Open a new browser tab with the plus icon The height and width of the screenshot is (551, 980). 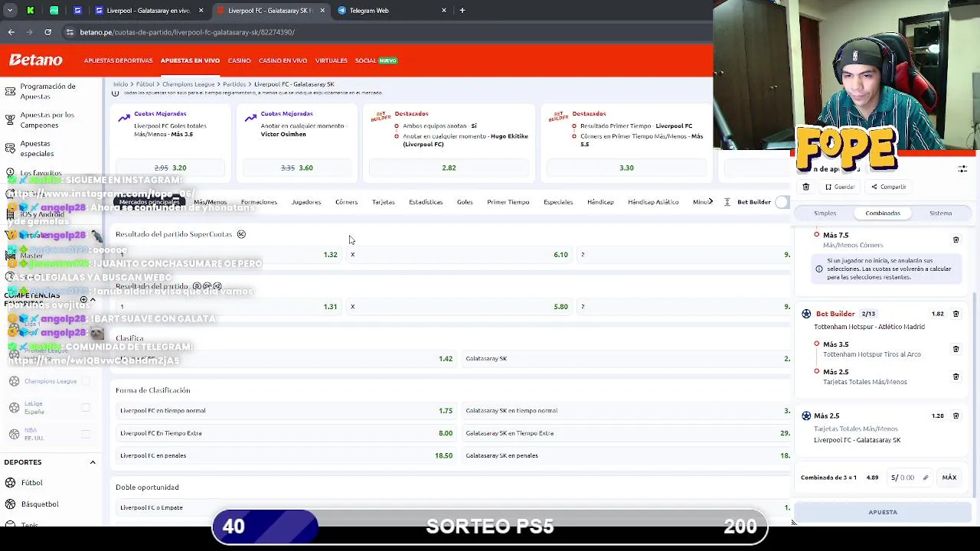[462, 11]
